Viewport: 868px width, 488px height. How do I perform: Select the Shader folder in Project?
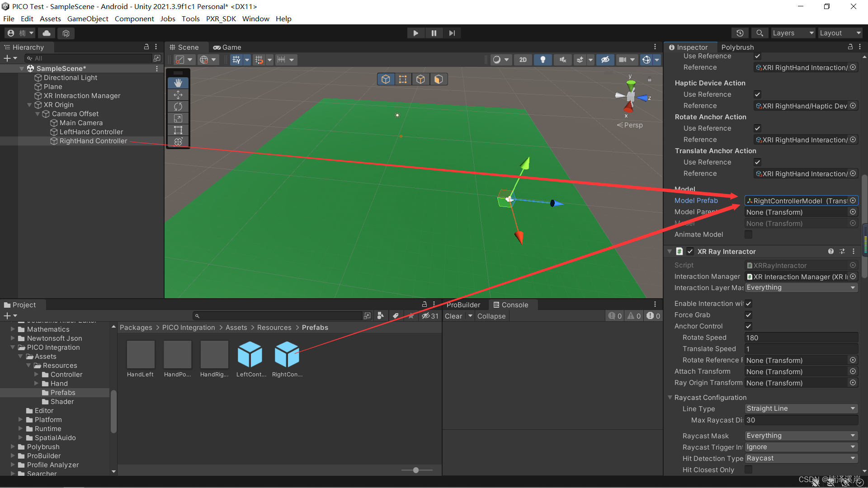62,402
